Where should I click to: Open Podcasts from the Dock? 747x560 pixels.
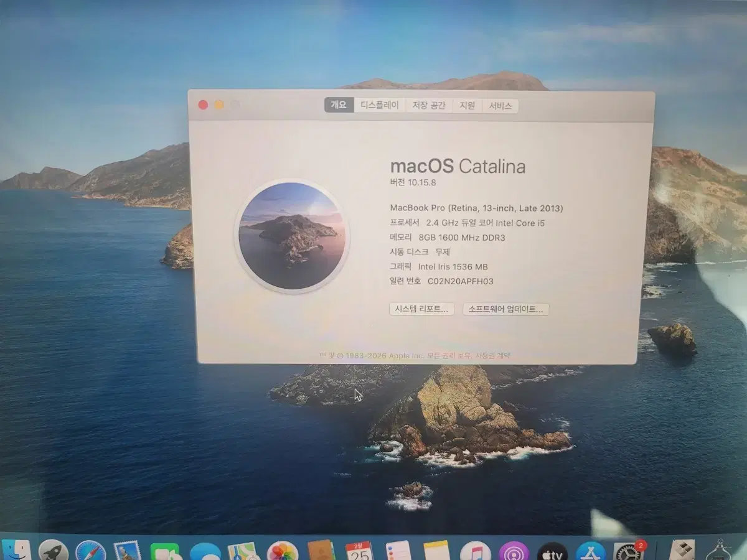click(x=514, y=551)
